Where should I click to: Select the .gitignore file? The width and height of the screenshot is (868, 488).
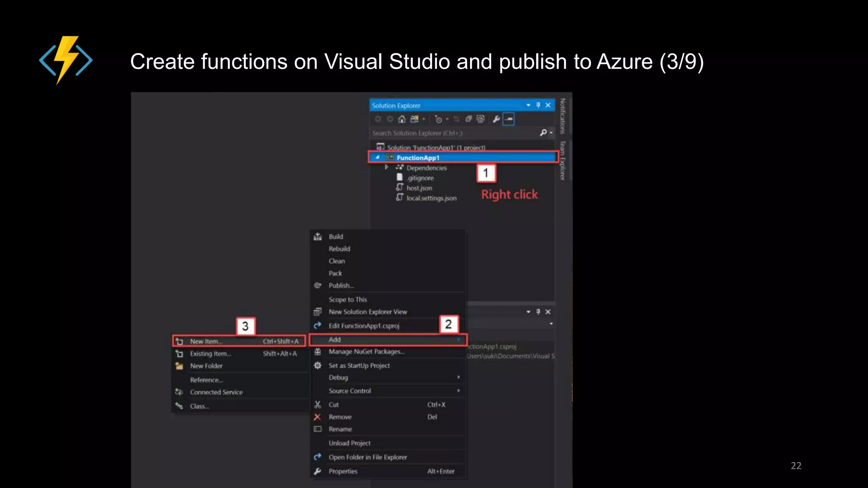click(x=420, y=178)
